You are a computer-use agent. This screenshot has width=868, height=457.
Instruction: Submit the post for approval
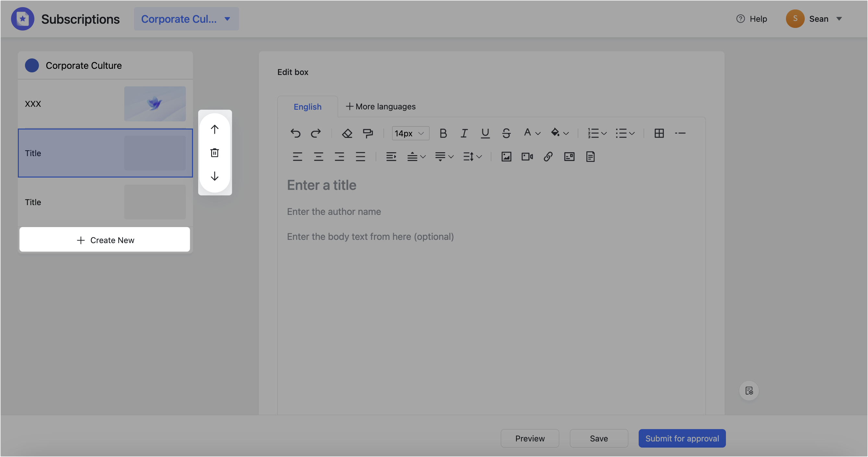pos(682,438)
